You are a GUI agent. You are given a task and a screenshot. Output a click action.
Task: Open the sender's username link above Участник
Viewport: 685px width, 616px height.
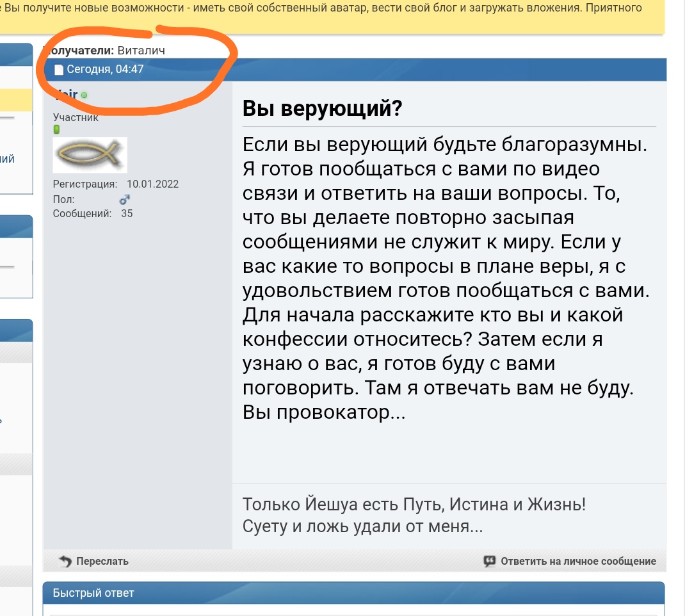[67, 95]
